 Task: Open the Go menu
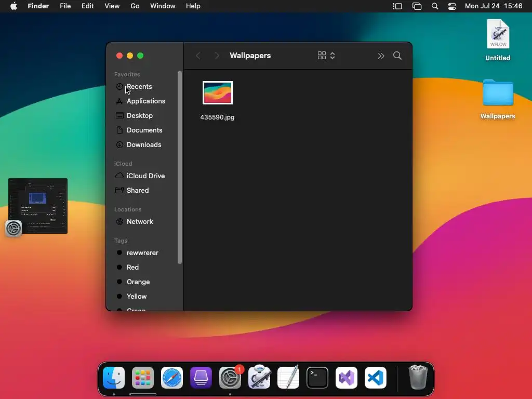click(135, 6)
